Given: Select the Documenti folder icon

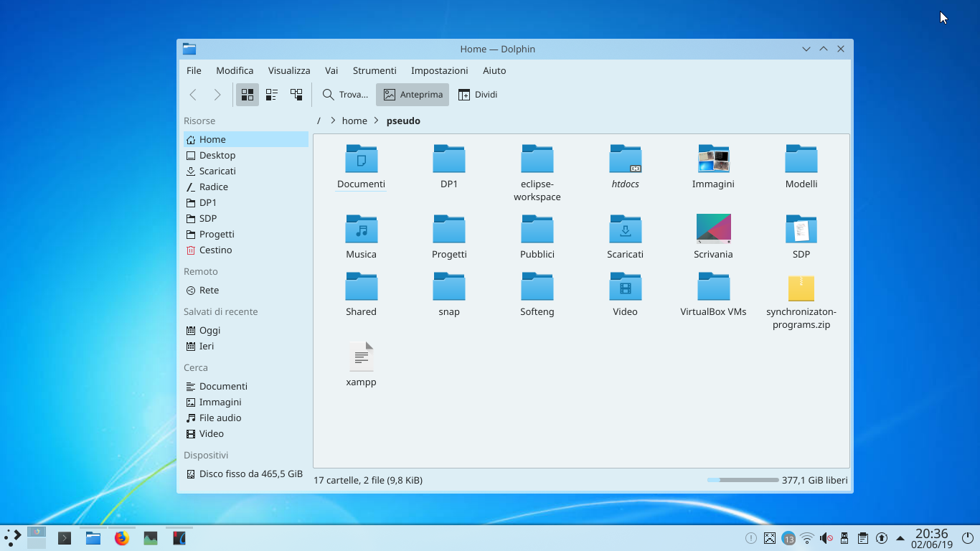Looking at the screenshot, I should pos(361,159).
